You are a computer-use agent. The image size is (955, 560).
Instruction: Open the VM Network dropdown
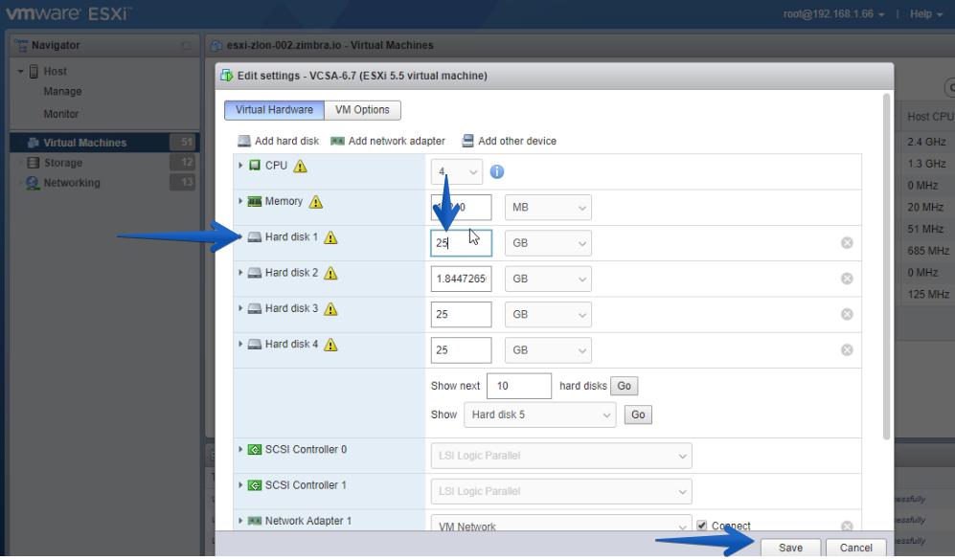(x=561, y=524)
